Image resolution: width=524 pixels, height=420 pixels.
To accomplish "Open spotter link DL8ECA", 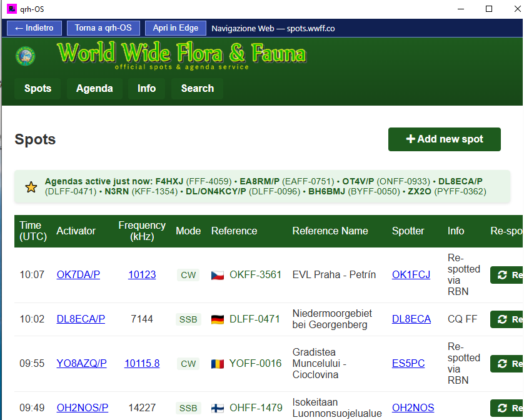I will pyautogui.click(x=411, y=319).
